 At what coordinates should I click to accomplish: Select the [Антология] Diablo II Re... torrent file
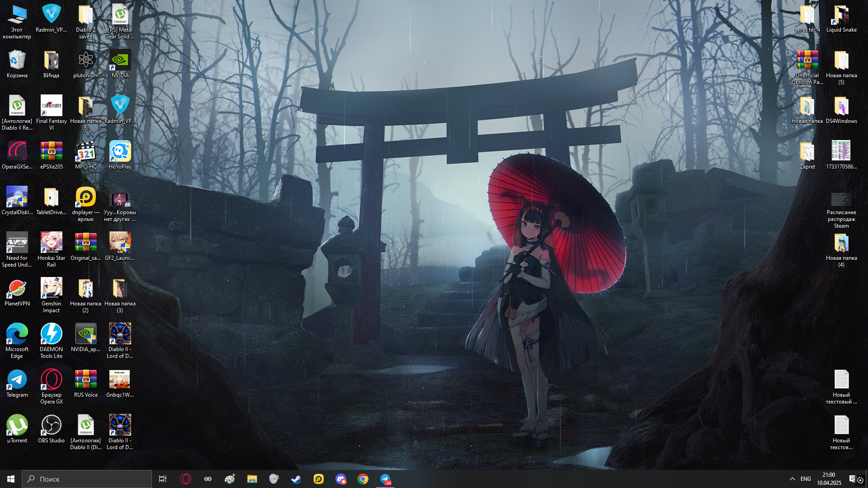coord(17,113)
